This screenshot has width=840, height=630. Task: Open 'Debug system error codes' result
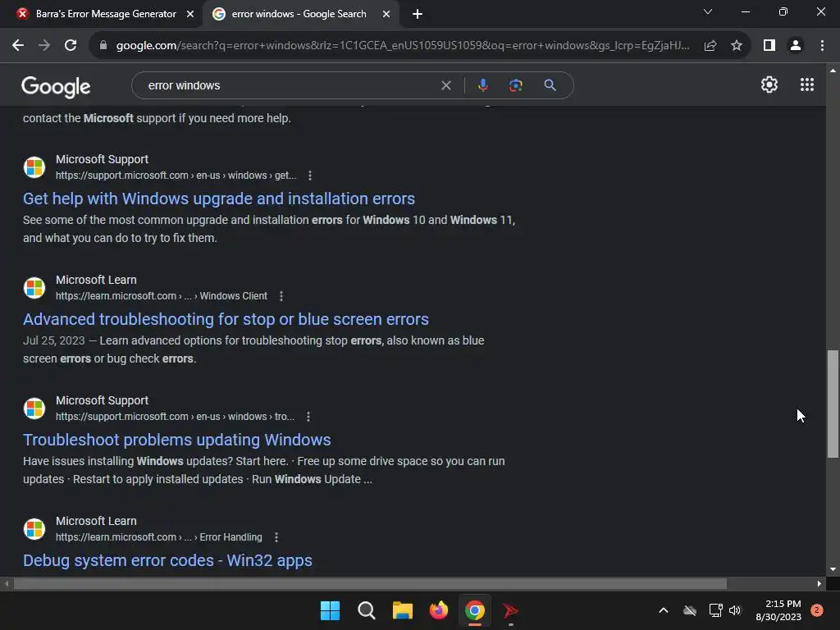(x=167, y=560)
